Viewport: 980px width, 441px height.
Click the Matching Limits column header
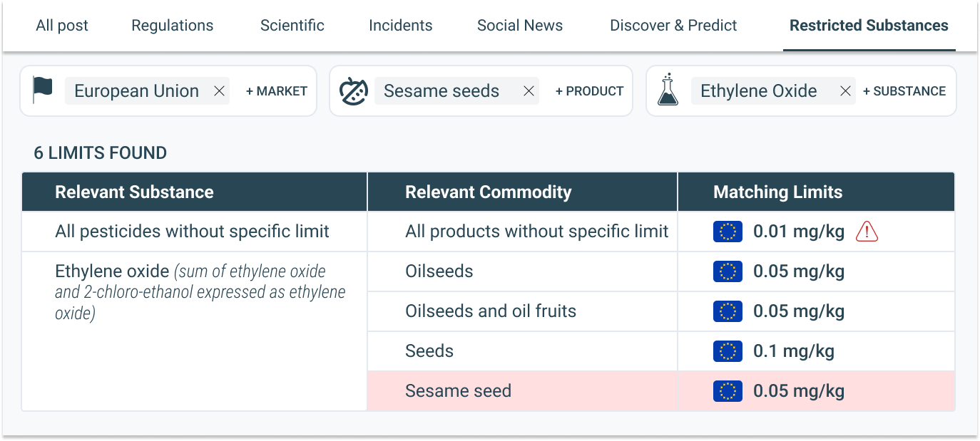(777, 192)
